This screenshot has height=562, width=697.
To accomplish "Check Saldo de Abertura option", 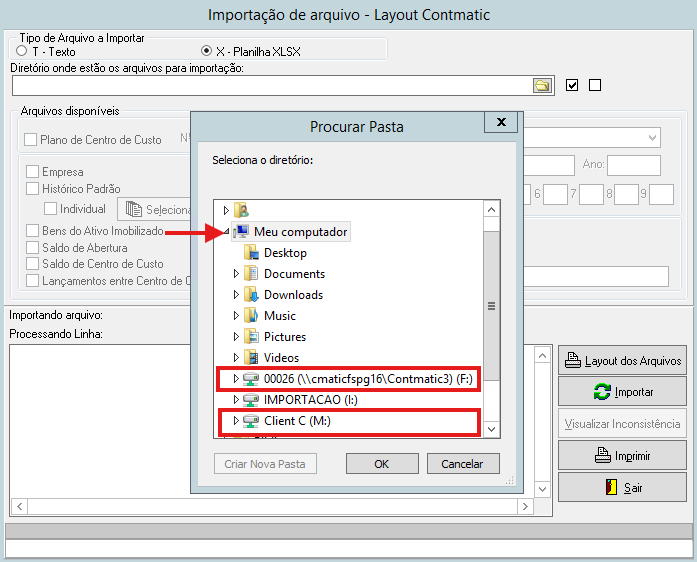I will click(x=32, y=248).
